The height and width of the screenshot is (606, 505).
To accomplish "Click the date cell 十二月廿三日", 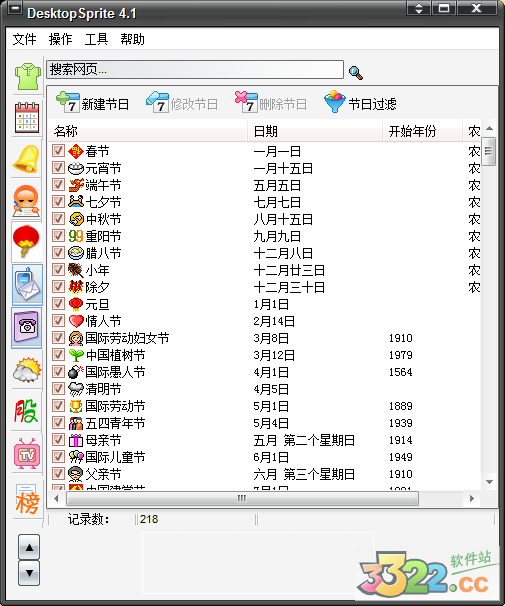I will pyautogui.click(x=289, y=270).
